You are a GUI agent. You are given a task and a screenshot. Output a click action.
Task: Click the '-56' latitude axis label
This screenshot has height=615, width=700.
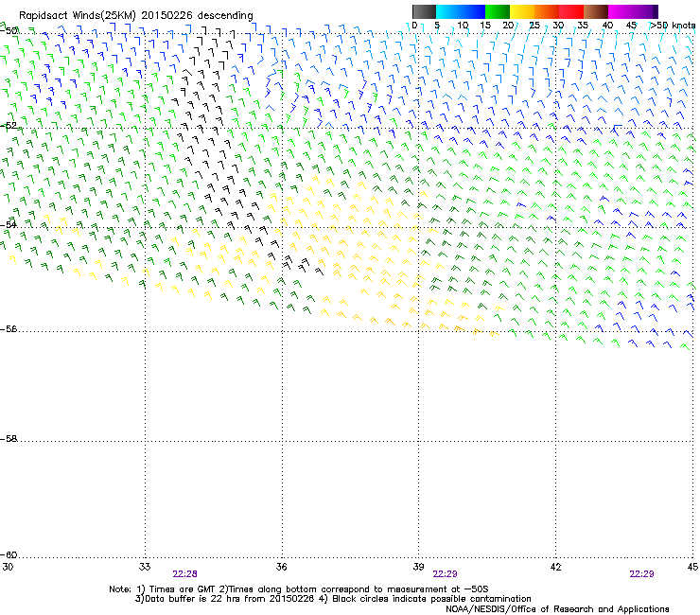pos(9,328)
